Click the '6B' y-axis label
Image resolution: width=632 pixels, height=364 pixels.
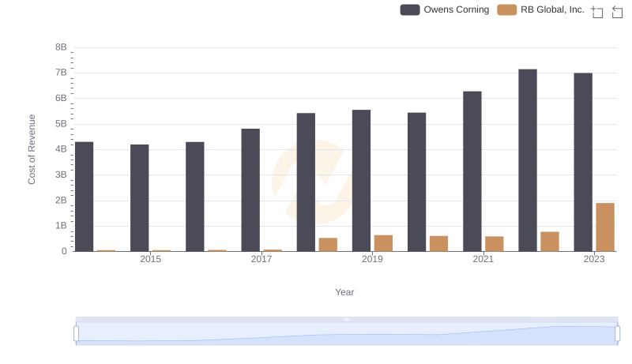click(61, 98)
